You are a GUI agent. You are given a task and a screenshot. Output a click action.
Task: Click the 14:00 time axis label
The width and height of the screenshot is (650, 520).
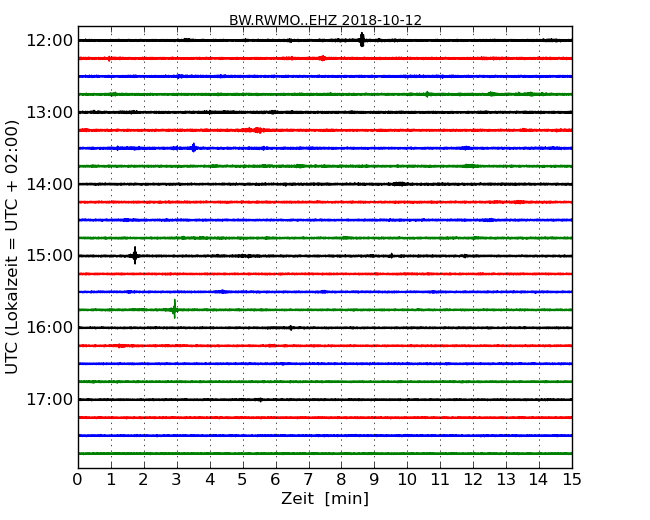click(49, 184)
